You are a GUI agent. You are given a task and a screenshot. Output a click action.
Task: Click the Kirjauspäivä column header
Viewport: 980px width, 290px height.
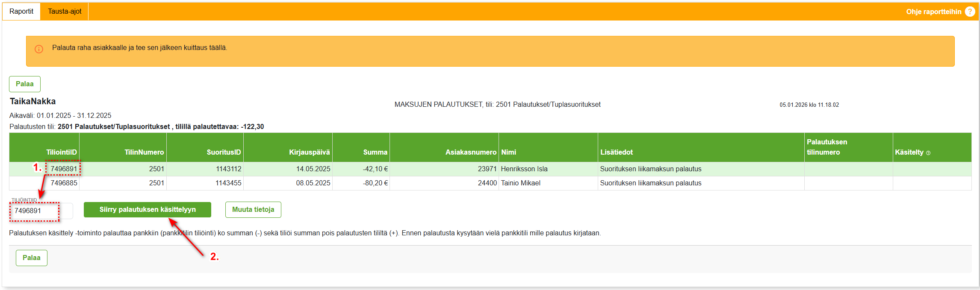coord(309,152)
